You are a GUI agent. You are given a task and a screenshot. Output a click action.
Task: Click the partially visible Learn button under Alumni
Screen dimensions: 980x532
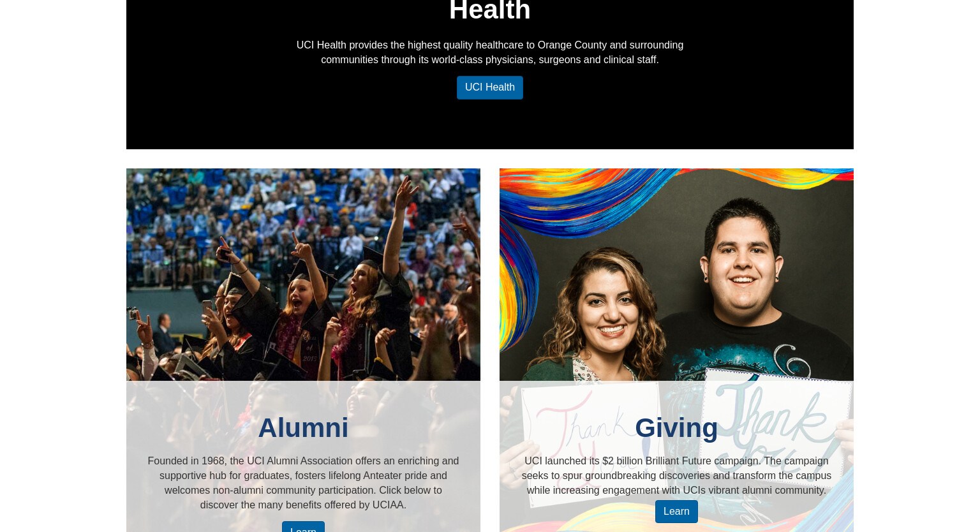[303, 527]
